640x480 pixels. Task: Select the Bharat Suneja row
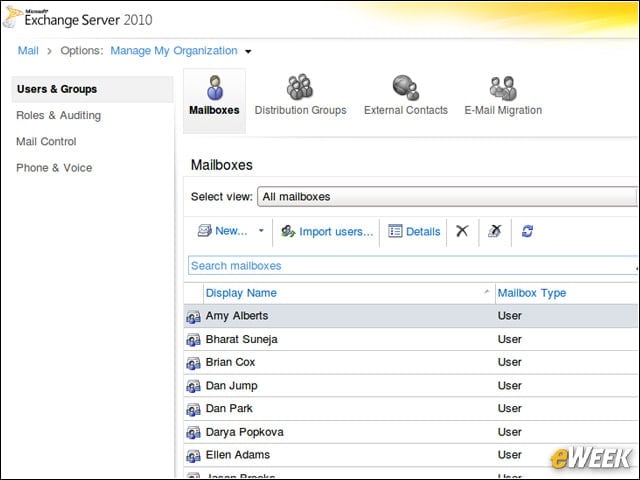411,339
